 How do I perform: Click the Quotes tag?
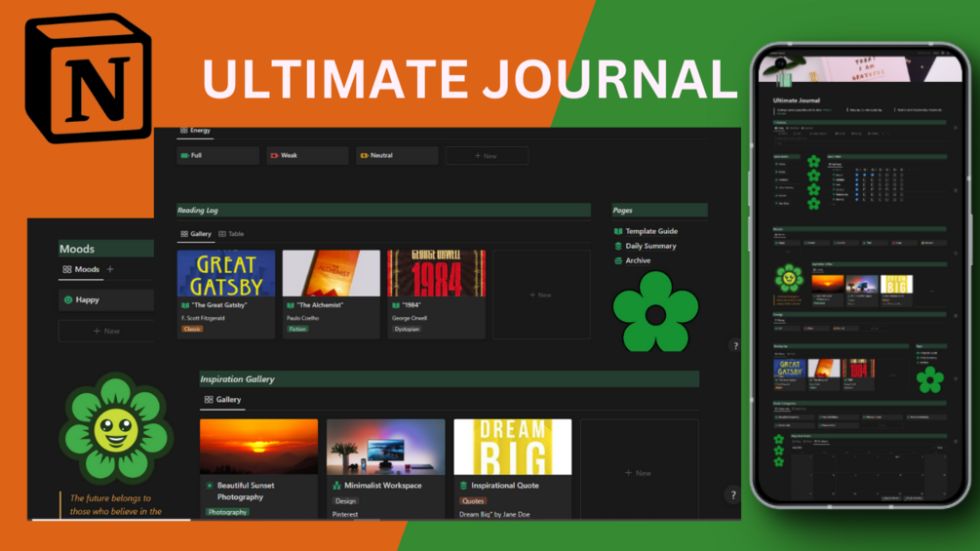tap(473, 501)
